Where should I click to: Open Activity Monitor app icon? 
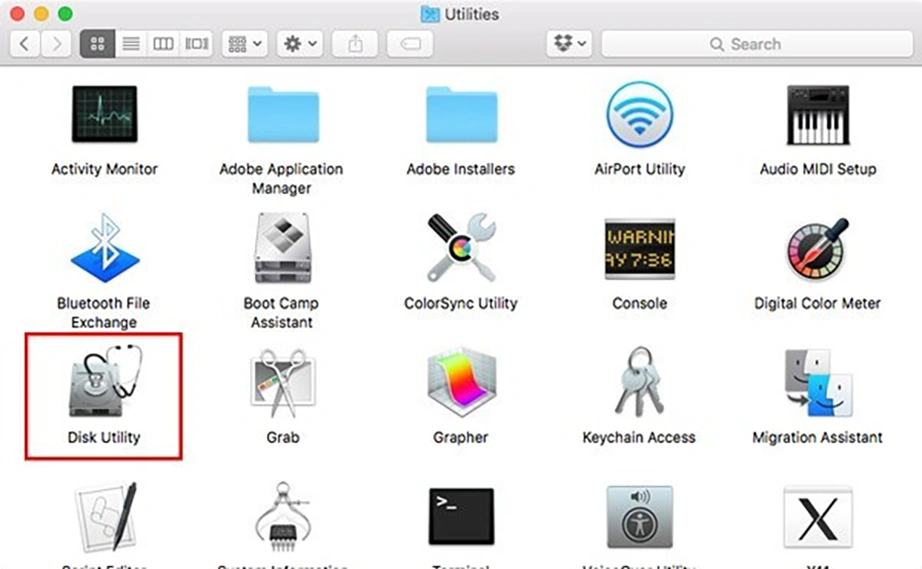tap(105, 114)
